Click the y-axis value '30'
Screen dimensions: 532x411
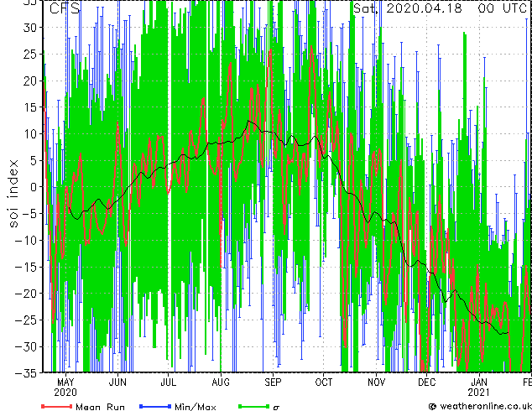pyautogui.click(x=29, y=28)
